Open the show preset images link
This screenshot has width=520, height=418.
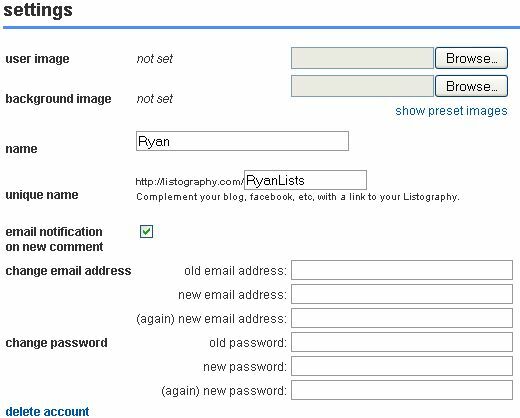point(451,111)
